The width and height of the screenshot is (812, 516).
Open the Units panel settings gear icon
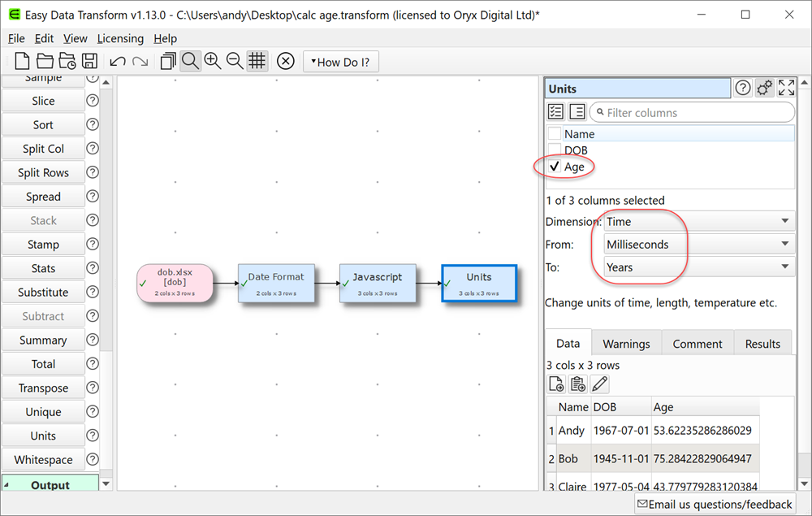[764, 87]
